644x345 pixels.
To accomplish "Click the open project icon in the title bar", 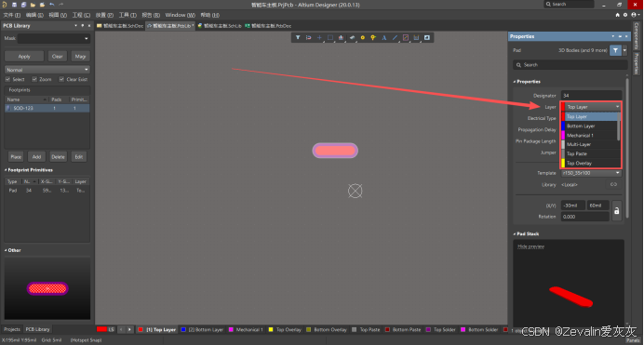I will pos(42,5).
